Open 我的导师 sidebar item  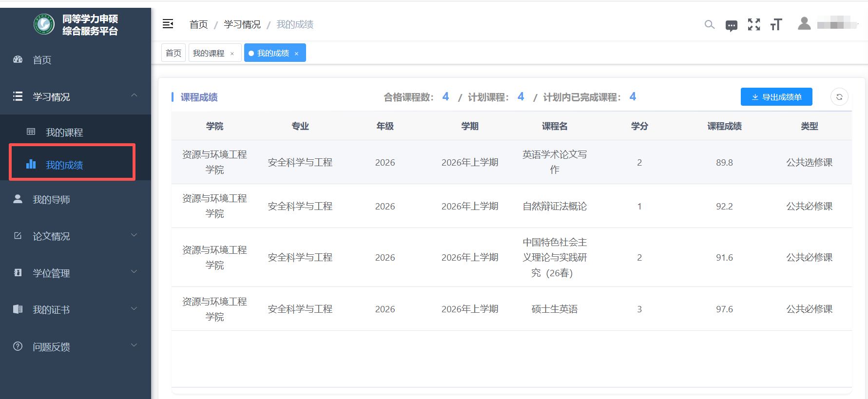76,200
